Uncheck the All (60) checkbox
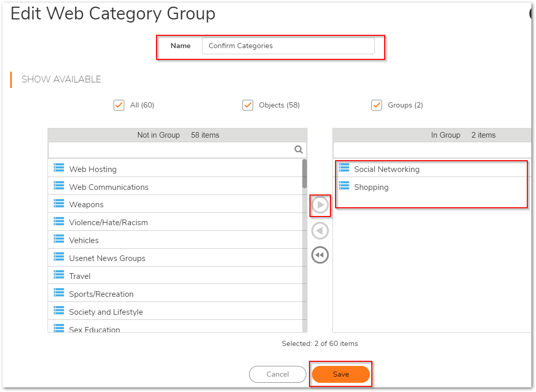This screenshot has width=536, height=392. 119,105
